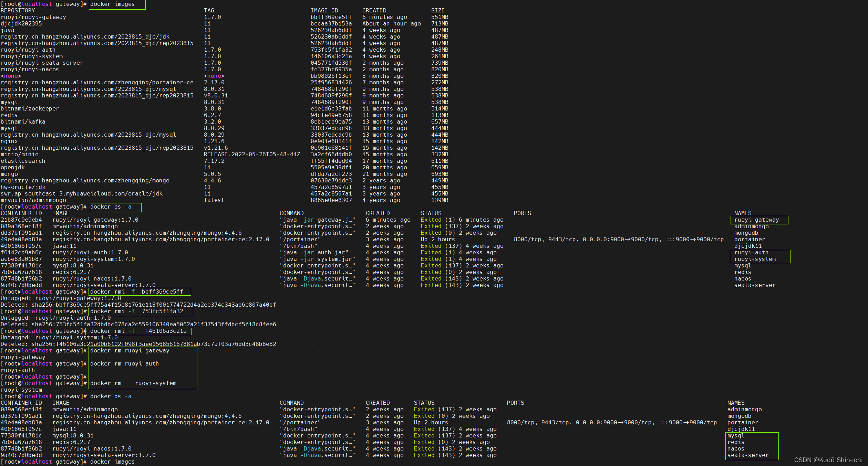This screenshot has height=466, width=868.
Task: Click the mongo repository with tag 5.0.5
Action: pos(9,174)
